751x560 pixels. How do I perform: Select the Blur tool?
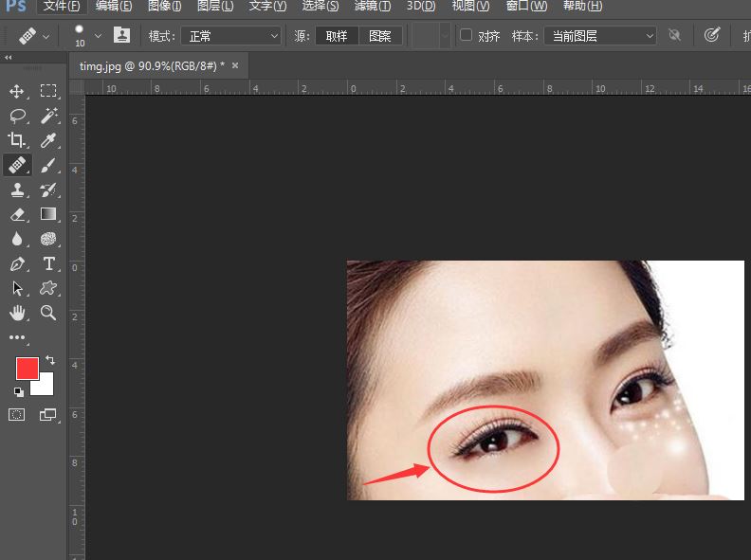point(17,239)
